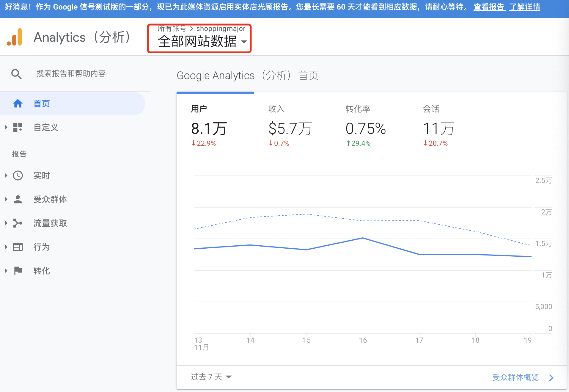The width and height of the screenshot is (569, 392).
Task: Click the Behavior (行为) window icon
Action: (18, 247)
